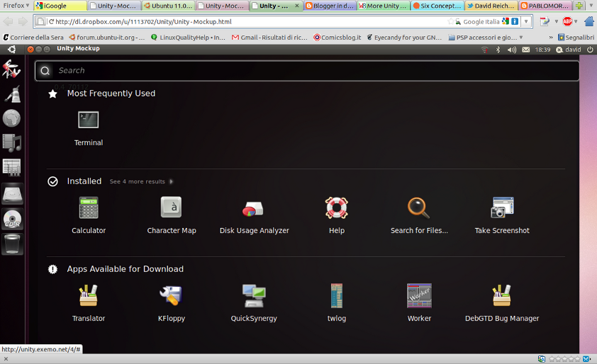Image resolution: width=597 pixels, height=364 pixels.
Task: Switch to Ubuntu 11.0 tab
Action: (x=168, y=6)
